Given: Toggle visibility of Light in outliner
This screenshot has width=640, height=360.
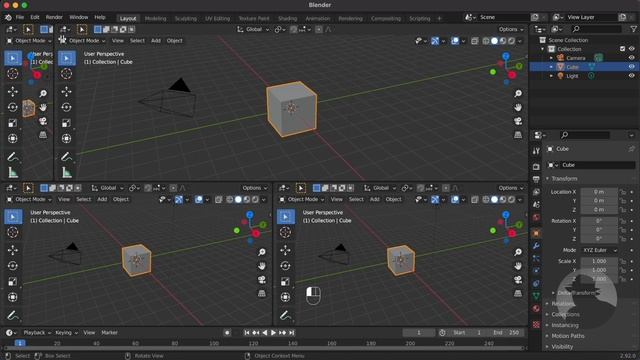Looking at the screenshot, I should [x=631, y=76].
